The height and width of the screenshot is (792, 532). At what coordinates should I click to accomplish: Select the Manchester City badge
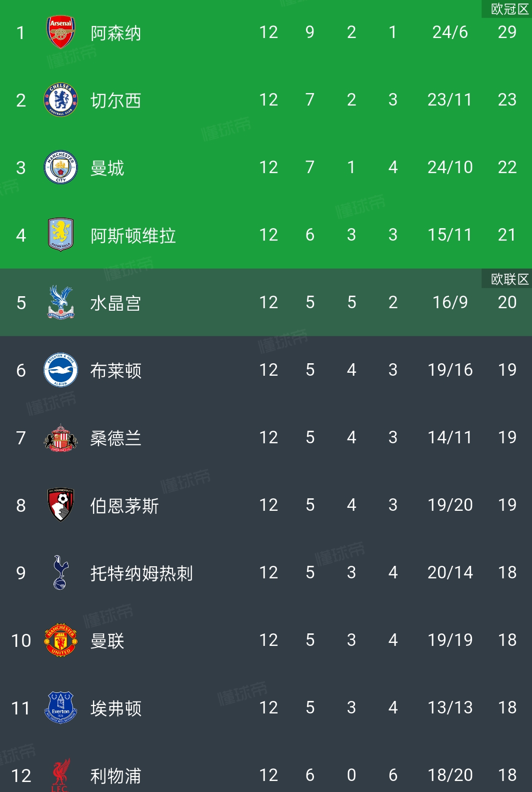[x=60, y=168]
